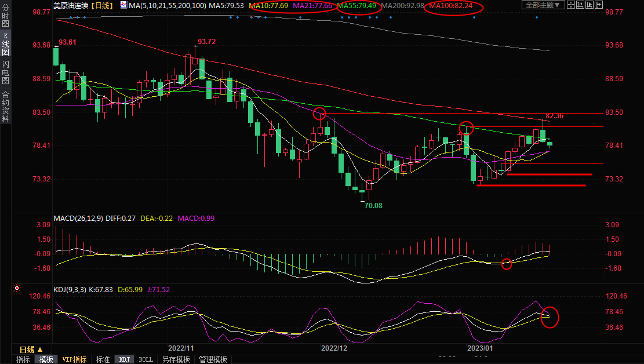Switch to the 标准 template
The width and height of the screenshot is (644, 364).
pos(103,359)
